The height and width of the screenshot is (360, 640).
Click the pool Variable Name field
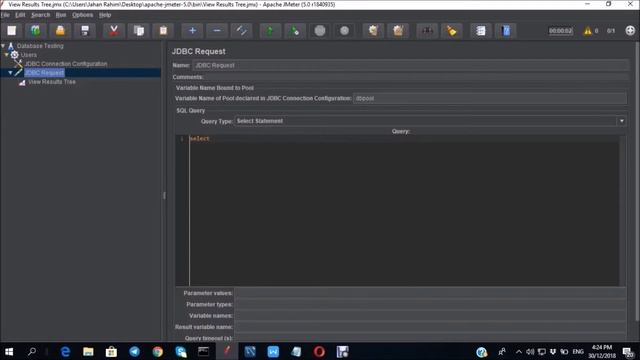(x=490, y=98)
